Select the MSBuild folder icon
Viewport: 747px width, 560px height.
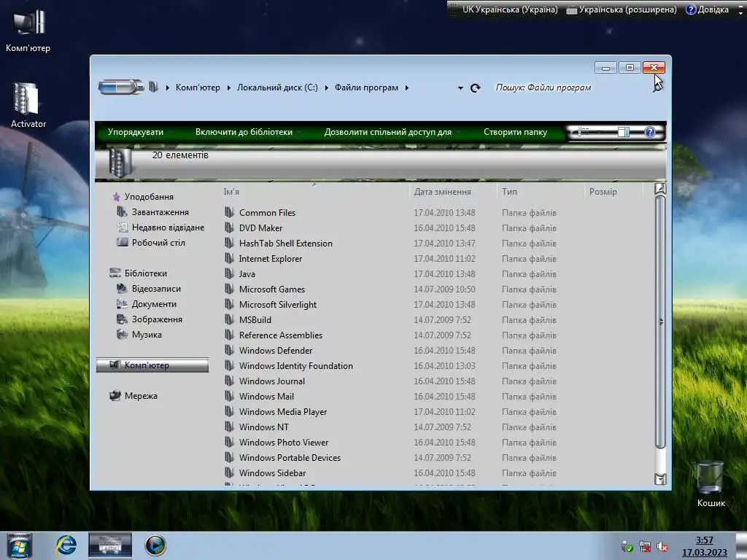tap(229, 319)
